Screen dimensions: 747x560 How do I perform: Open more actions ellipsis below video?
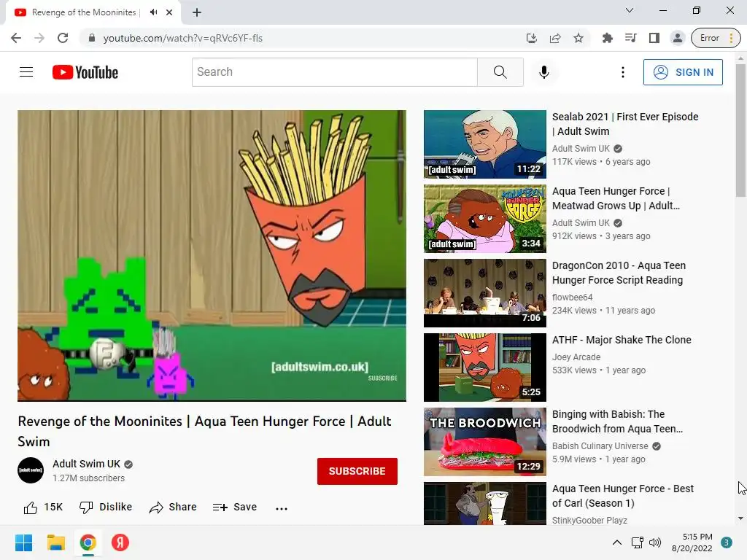pyautogui.click(x=282, y=508)
